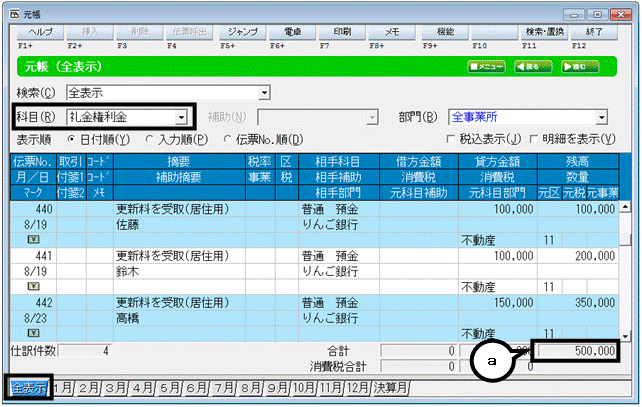This screenshot has width=642, height=407.
Task: Switch to the 10月 tab
Action: pos(303,387)
